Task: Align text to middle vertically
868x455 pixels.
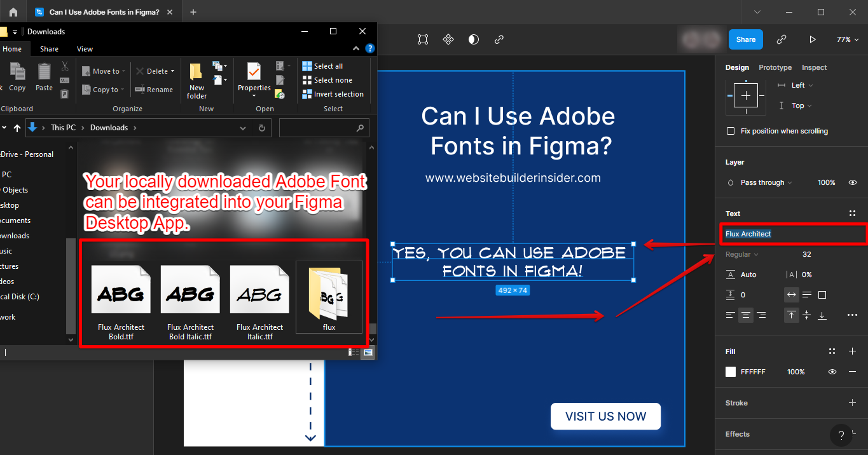Action: click(x=807, y=315)
